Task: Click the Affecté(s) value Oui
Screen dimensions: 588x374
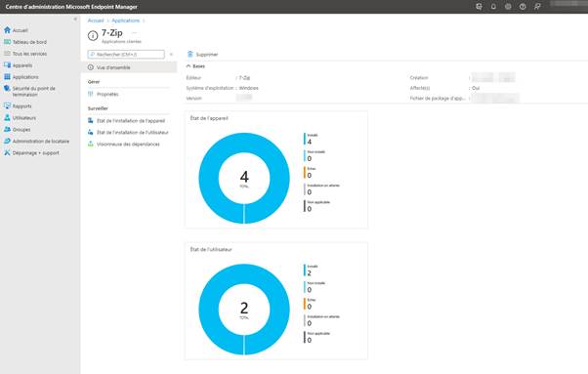Action: [x=476, y=88]
